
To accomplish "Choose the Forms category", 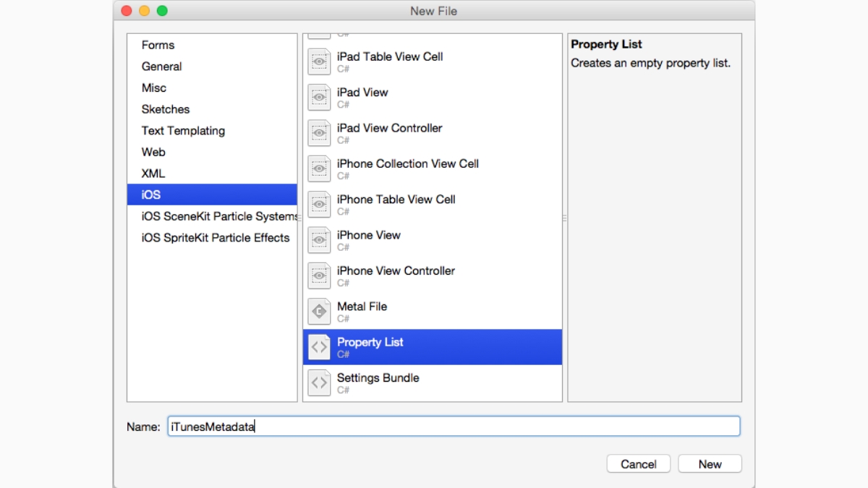I will pyautogui.click(x=158, y=45).
